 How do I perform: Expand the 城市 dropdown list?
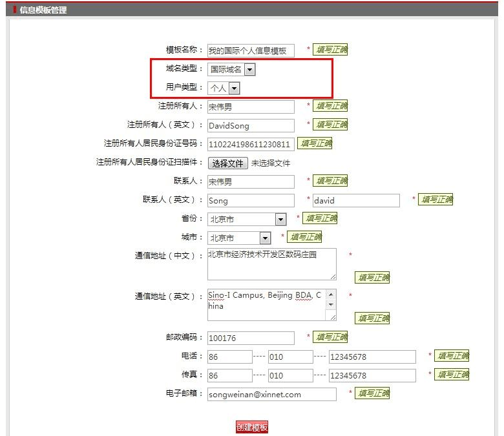coord(239,238)
